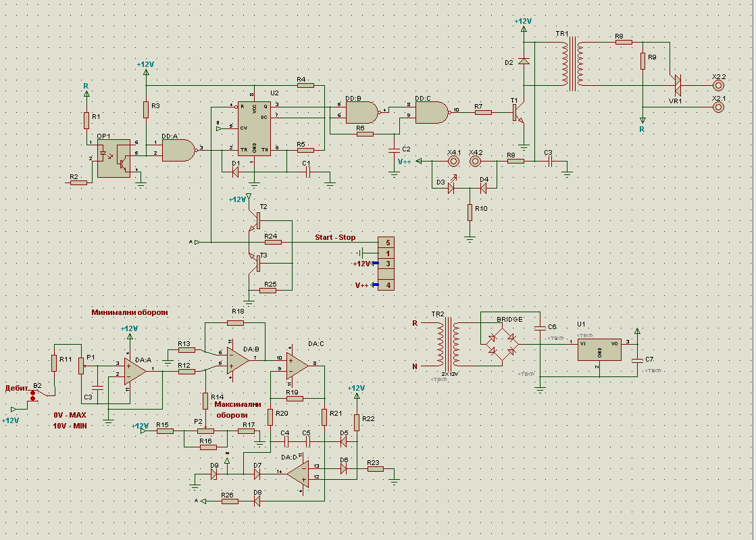Click the OP1 optocoupler component

click(113, 158)
